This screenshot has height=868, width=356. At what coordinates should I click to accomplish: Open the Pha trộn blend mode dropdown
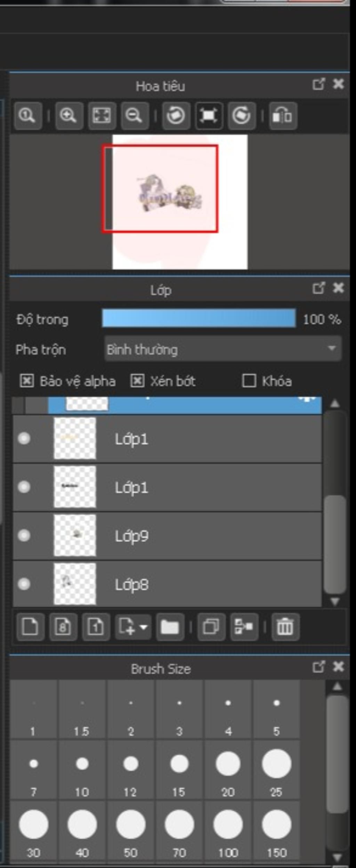(222, 349)
